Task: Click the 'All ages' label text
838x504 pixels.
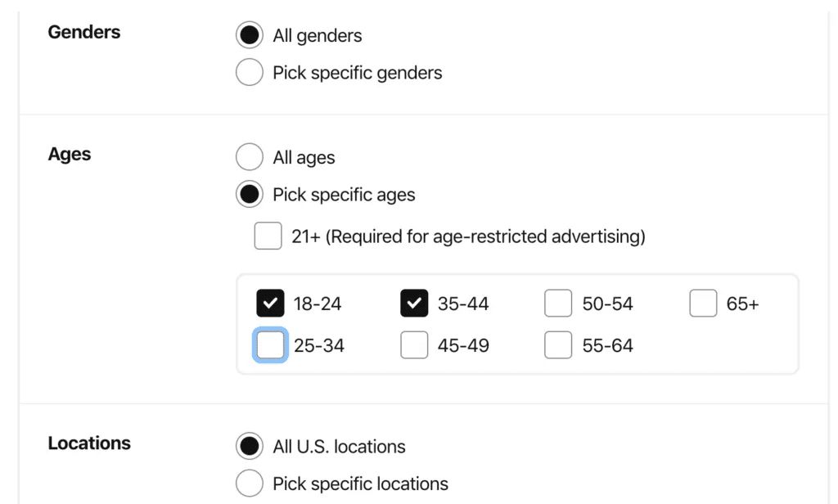Action: tap(304, 158)
